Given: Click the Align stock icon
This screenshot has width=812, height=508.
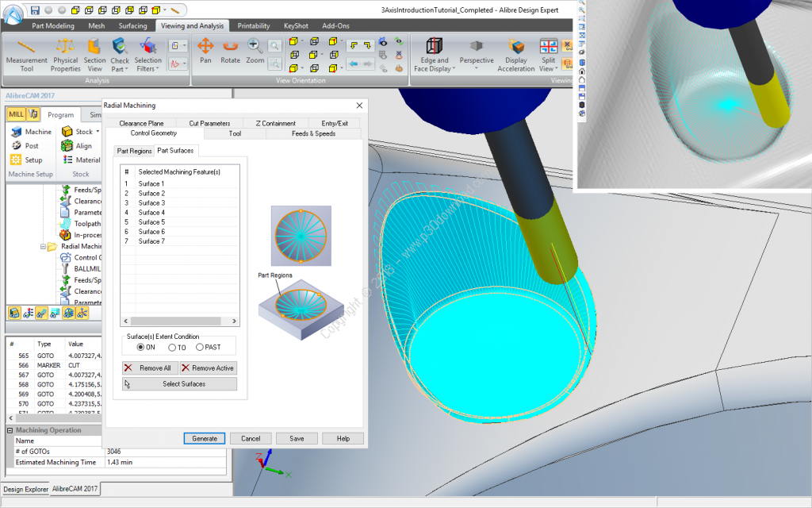Looking at the screenshot, I should point(67,146).
